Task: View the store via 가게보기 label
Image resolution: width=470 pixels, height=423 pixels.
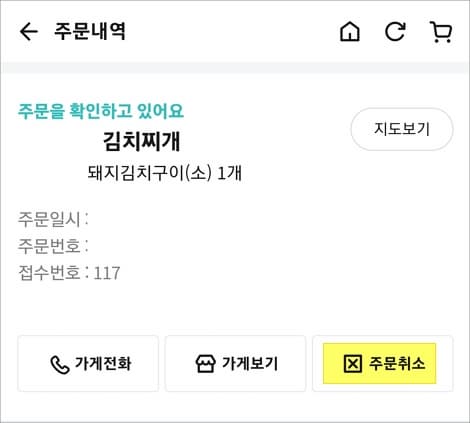Action: [x=250, y=363]
